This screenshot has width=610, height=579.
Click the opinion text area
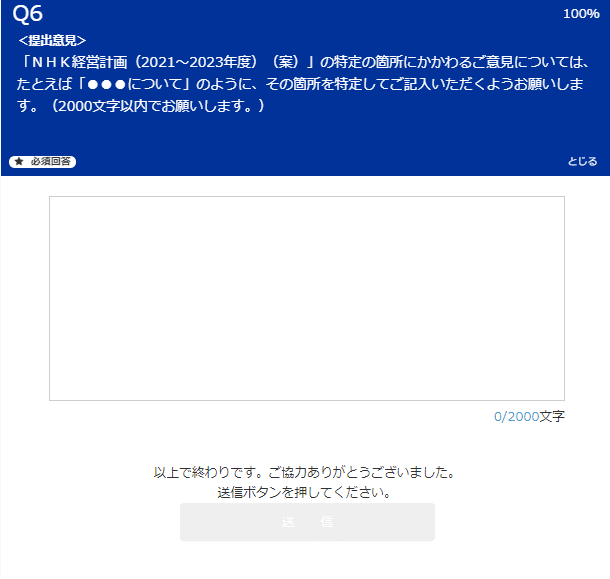click(307, 298)
